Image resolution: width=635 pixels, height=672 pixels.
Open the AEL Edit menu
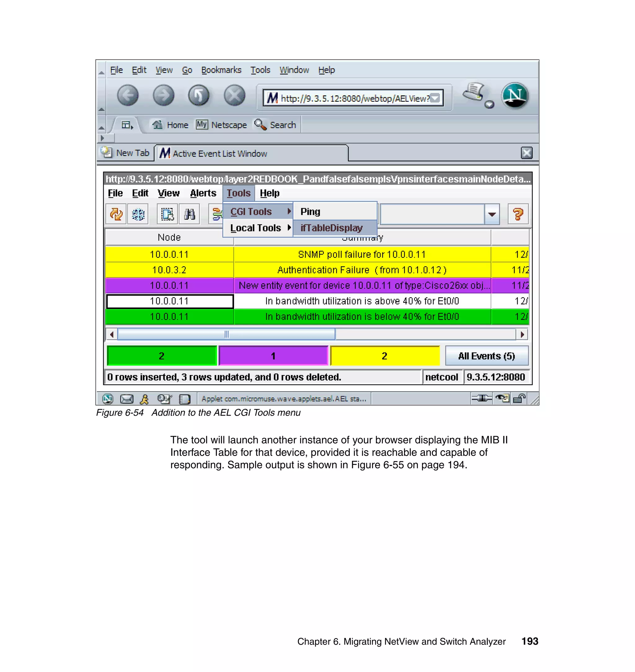[140, 193]
